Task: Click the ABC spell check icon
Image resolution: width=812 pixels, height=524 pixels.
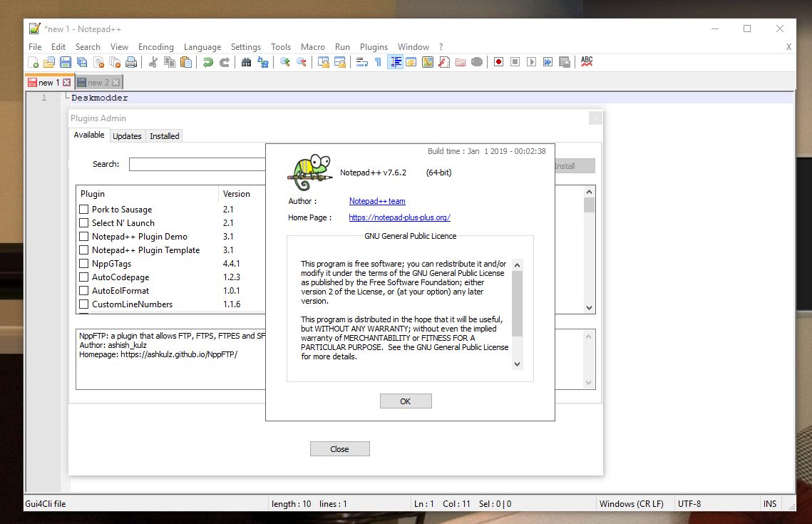Action: 587,61
